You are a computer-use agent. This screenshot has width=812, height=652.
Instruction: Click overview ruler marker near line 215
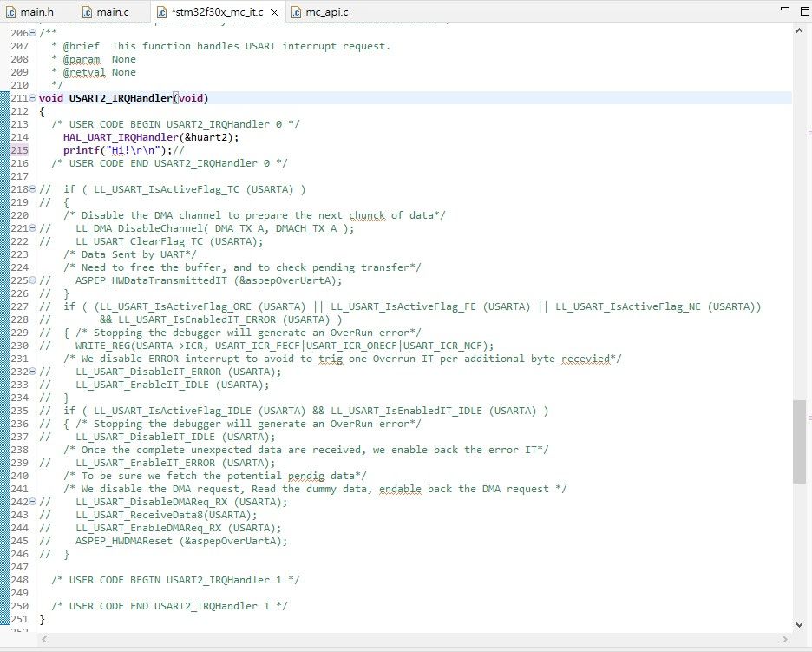point(809,133)
